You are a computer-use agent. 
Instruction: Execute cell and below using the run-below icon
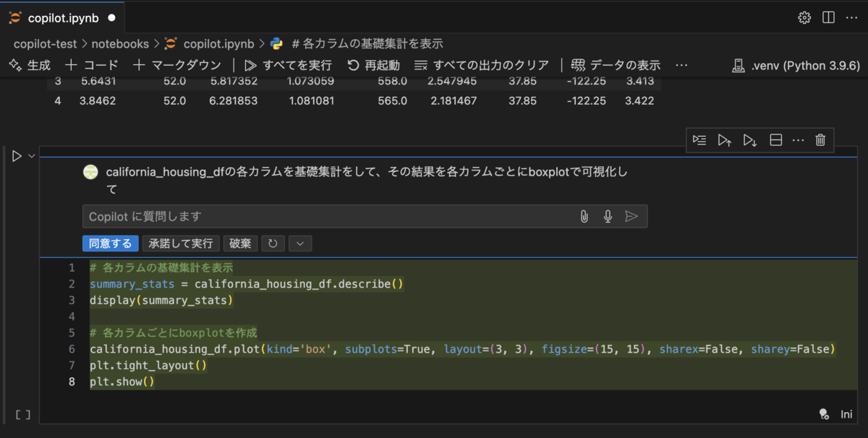click(x=750, y=140)
